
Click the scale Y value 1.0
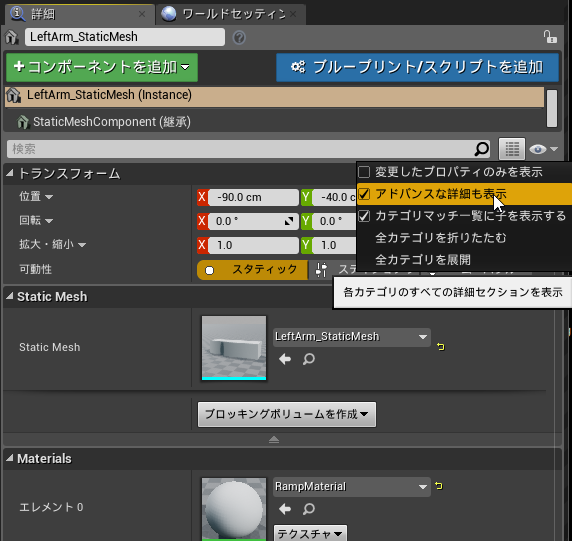click(x=334, y=245)
